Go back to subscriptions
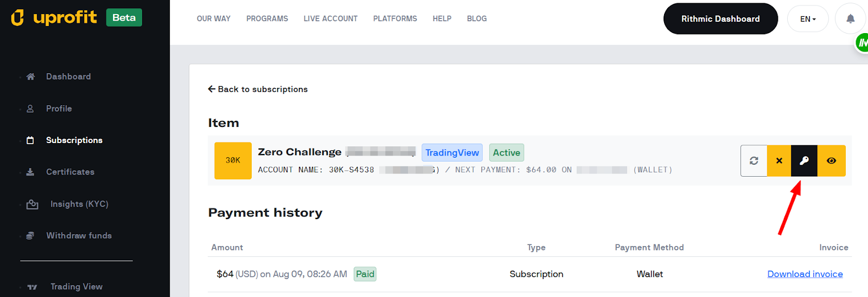Image resolution: width=868 pixels, height=297 pixels. pos(258,89)
